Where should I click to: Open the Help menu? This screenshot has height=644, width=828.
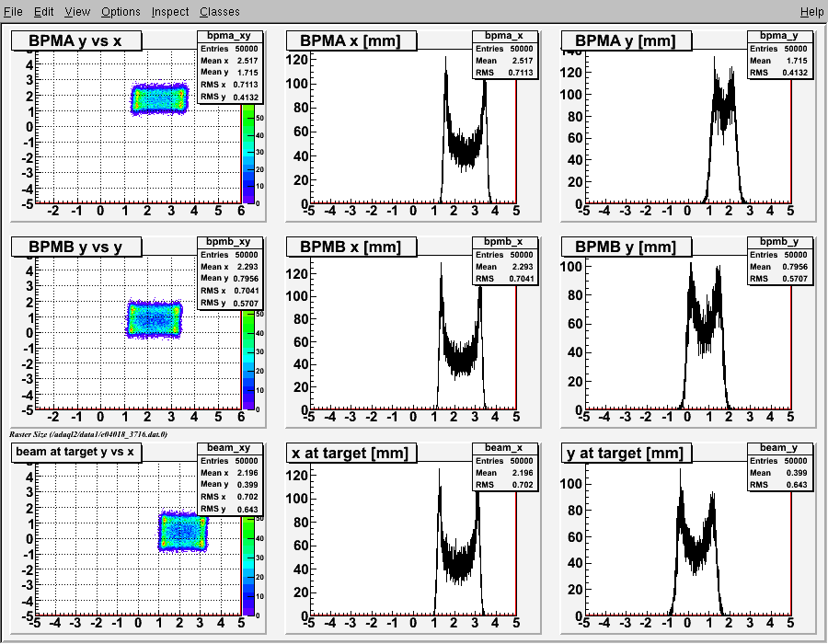[811, 12]
